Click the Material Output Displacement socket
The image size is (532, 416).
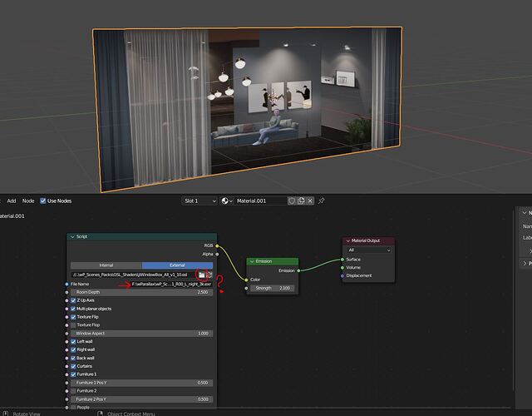point(342,275)
